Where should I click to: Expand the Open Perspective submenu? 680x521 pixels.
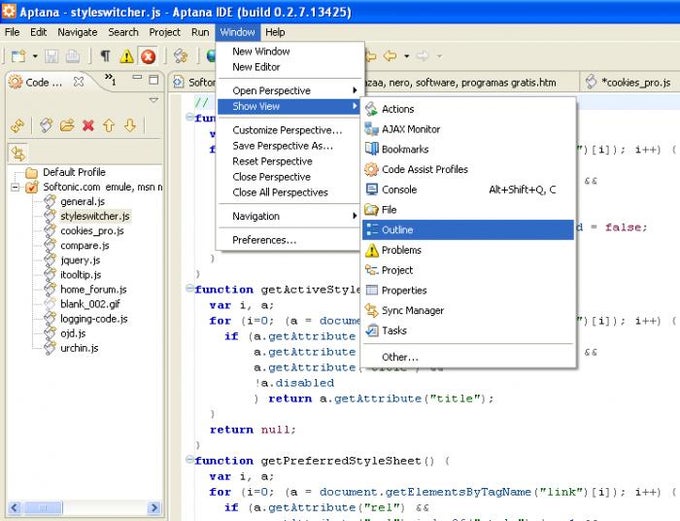(289, 91)
